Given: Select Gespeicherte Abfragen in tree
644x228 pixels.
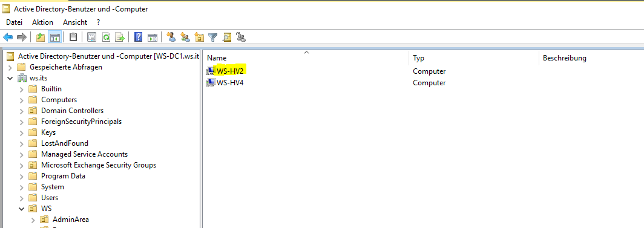Looking at the screenshot, I should tap(66, 67).
